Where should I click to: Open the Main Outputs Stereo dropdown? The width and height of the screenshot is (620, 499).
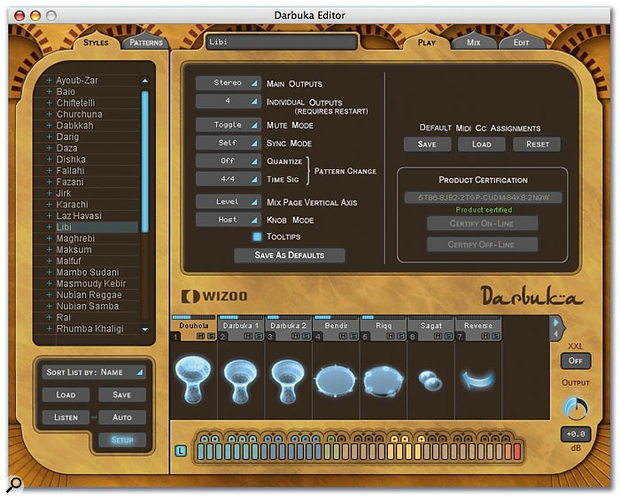228,83
